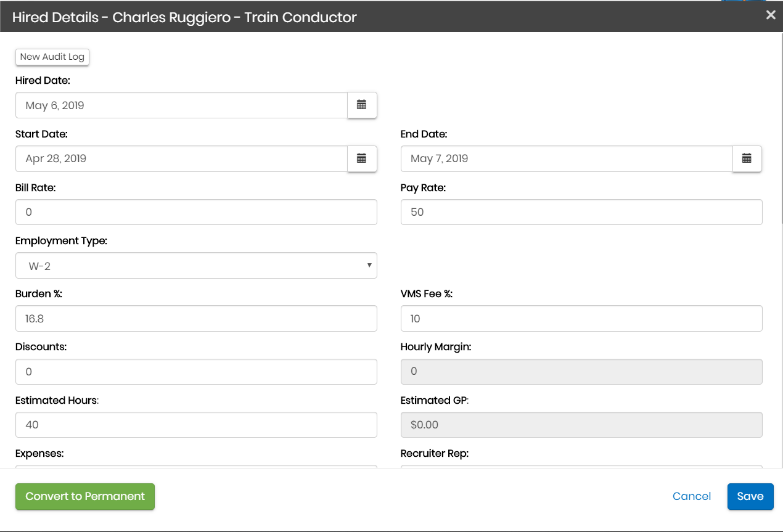Click into the Discounts field
This screenshot has width=783, height=532.
196,372
